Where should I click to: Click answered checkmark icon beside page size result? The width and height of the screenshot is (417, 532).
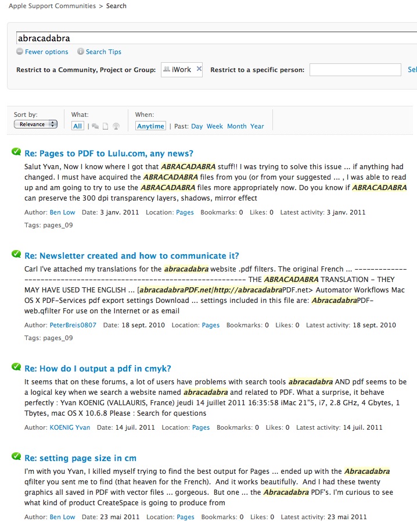coord(16,456)
